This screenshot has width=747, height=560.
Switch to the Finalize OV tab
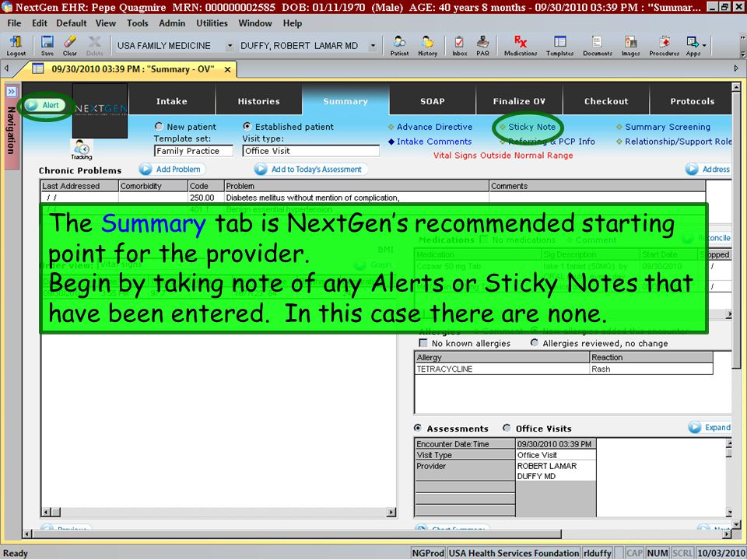[x=519, y=101]
